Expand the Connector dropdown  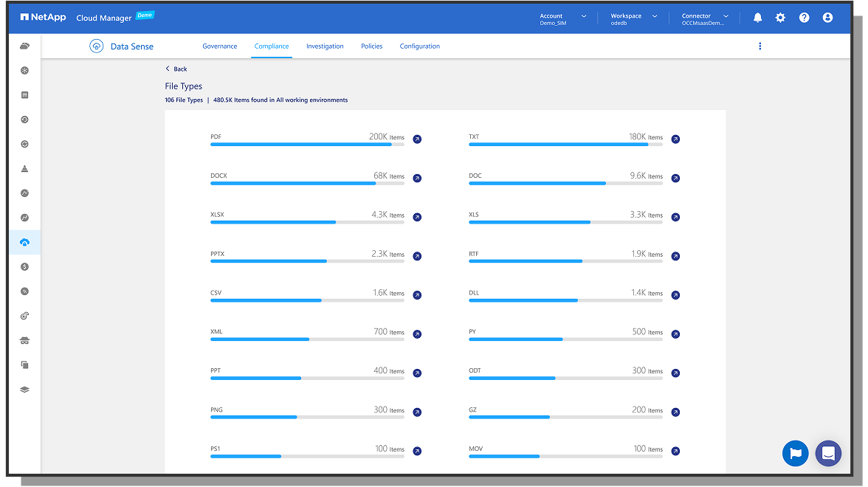pyautogui.click(x=724, y=15)
